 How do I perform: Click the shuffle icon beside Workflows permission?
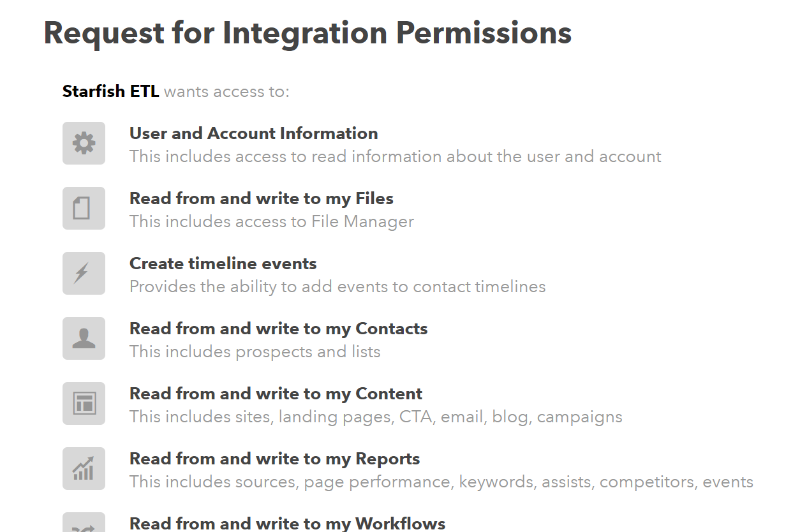pyautogui.click(x=84, y=522)
